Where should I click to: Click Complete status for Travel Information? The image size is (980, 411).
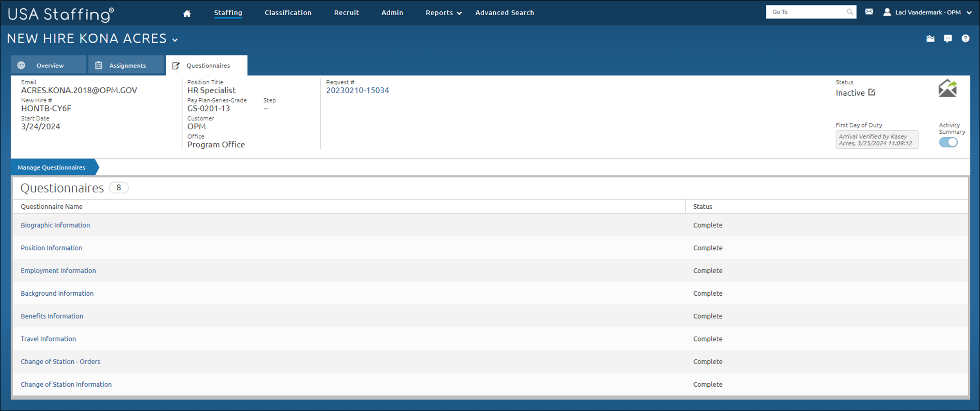(x=708, y=339)
